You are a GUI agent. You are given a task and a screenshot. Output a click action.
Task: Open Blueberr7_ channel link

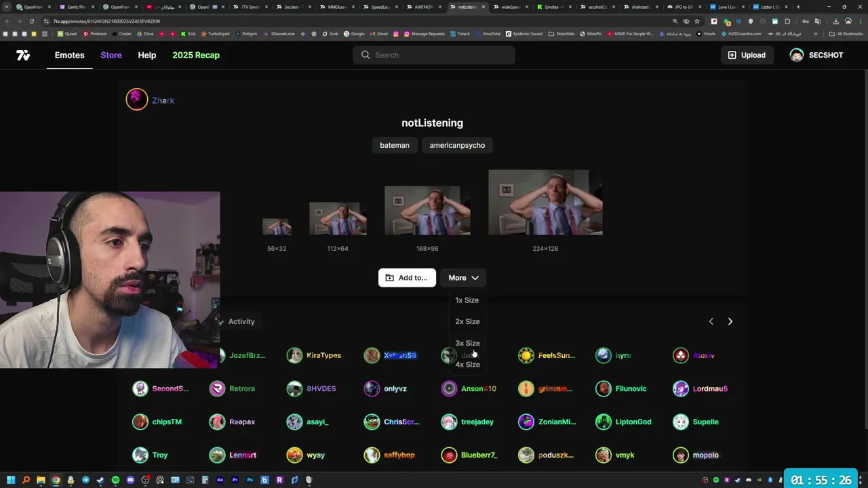pyautogui.click(x=479, y=455)
